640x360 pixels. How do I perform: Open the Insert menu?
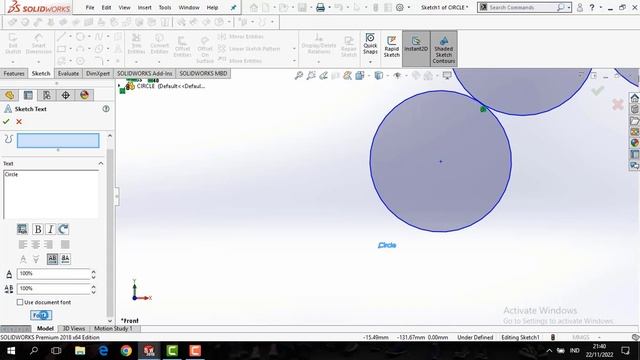pyautogui.click(x=144, y=7)
